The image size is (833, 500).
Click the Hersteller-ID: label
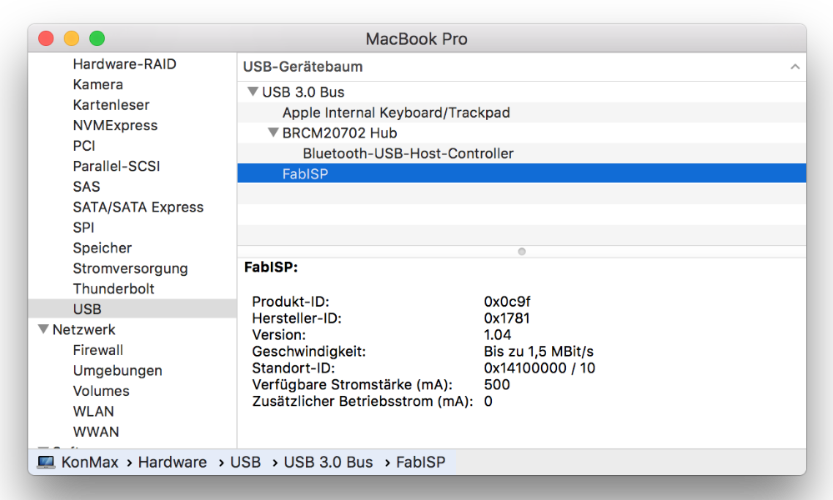(x=296, y=318)
